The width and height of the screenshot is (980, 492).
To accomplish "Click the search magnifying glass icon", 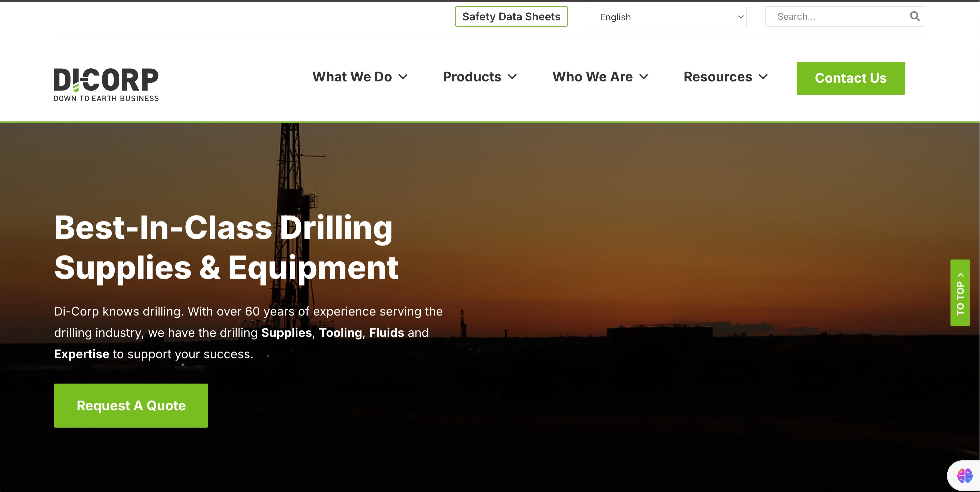I will [x=915, y=16].
